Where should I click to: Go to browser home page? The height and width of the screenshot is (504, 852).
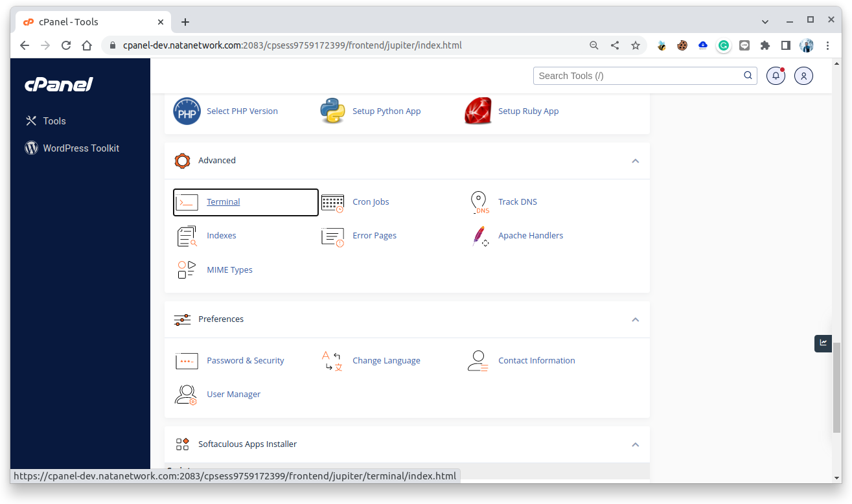[87, 45]
